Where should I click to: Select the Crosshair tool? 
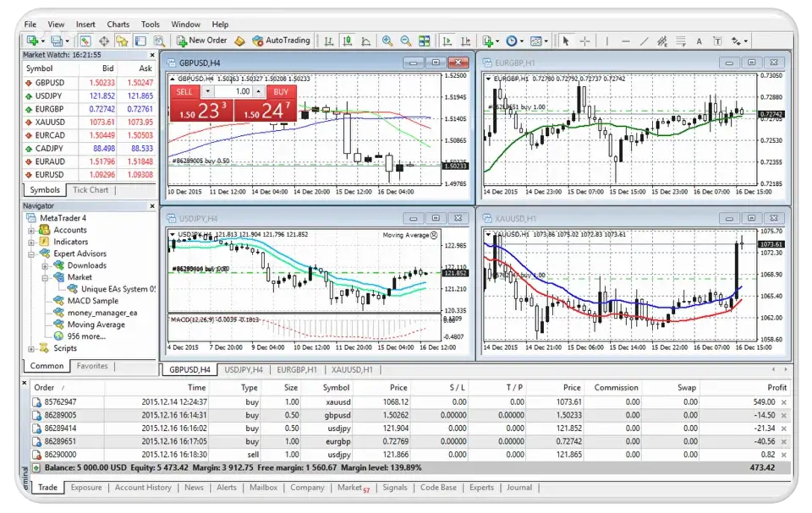click(x=584, y=41)
